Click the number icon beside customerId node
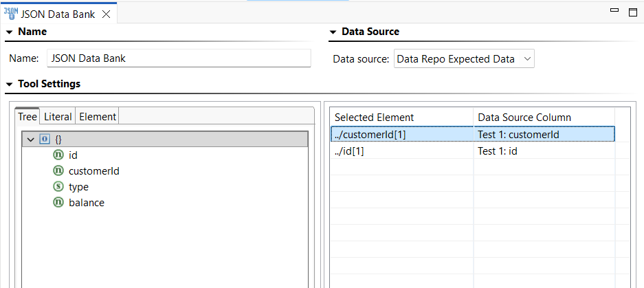The width and height of the screenshot is (644, 288). click(x=58, y=170)
